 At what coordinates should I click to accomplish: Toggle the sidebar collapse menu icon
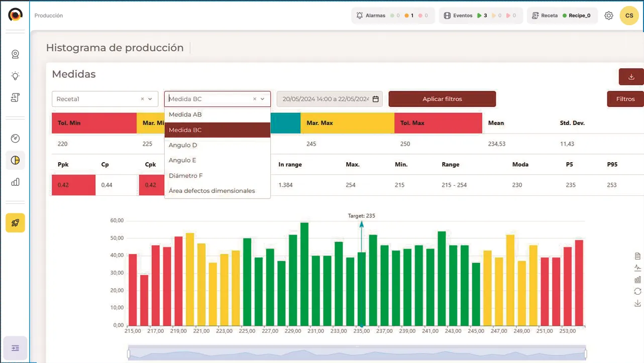[15, 348]
